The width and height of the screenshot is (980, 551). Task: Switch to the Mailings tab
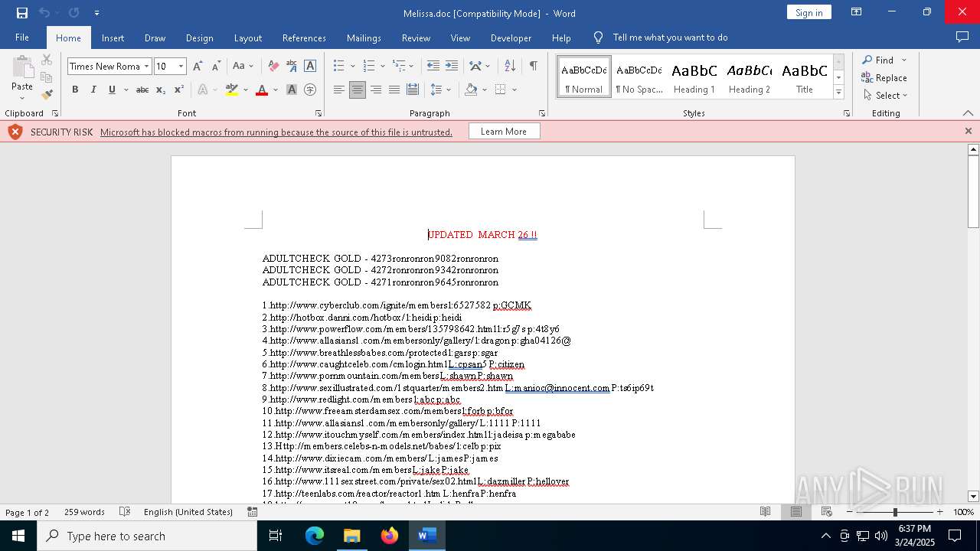[x=364, y=37]
